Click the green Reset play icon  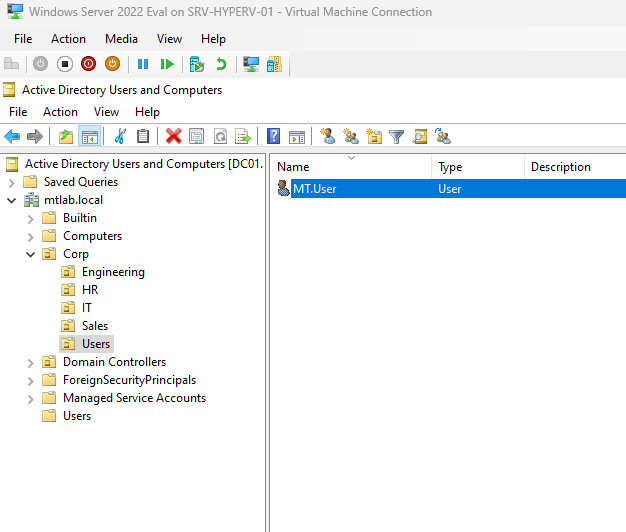(x=166, y=64)
